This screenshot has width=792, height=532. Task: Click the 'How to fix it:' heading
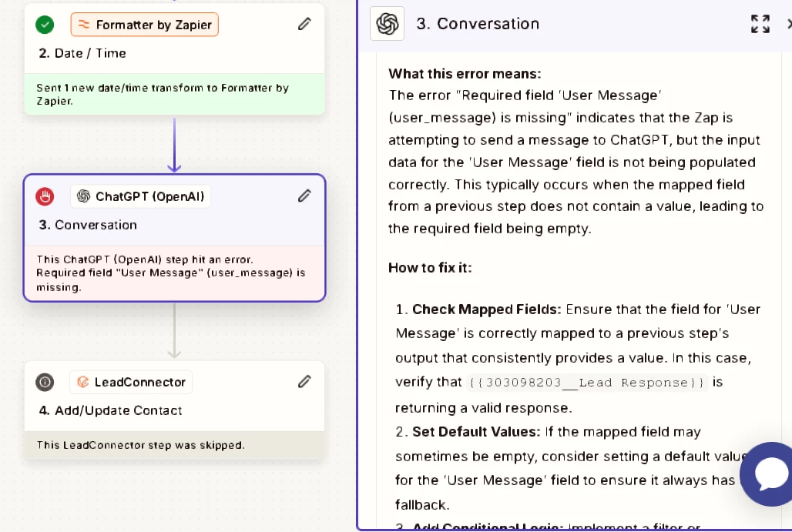pos(430,267)
